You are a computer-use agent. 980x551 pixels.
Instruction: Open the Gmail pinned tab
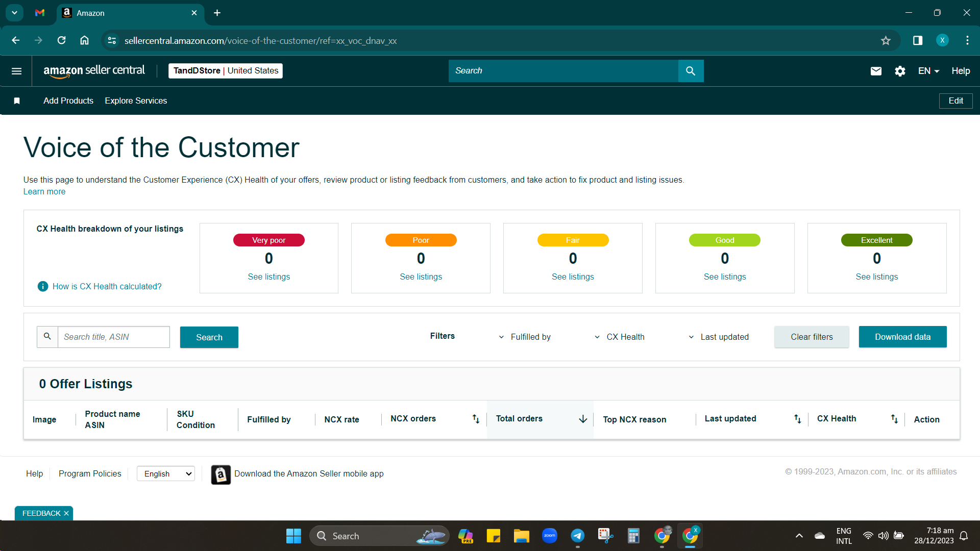coord(40,13)
